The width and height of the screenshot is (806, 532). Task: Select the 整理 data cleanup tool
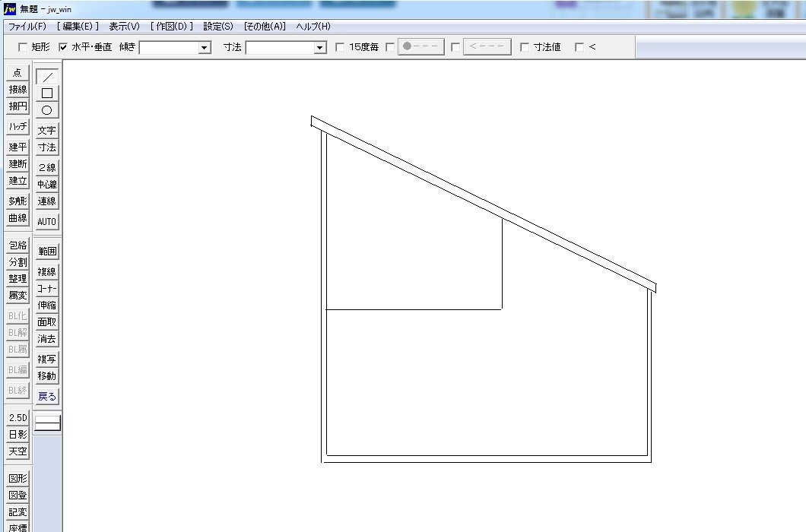coord(17,279)
